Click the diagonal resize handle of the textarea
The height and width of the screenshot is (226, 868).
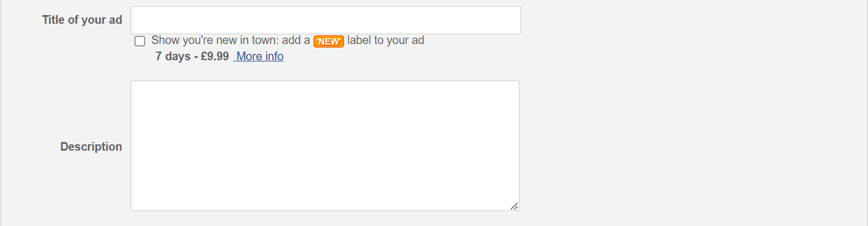click(x=514, y=206)
